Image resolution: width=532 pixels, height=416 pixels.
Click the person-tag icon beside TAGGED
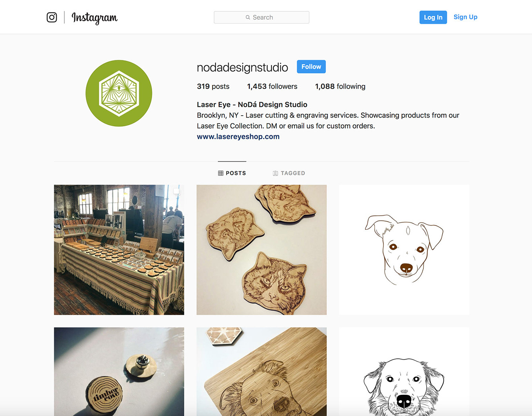[275, 173]
